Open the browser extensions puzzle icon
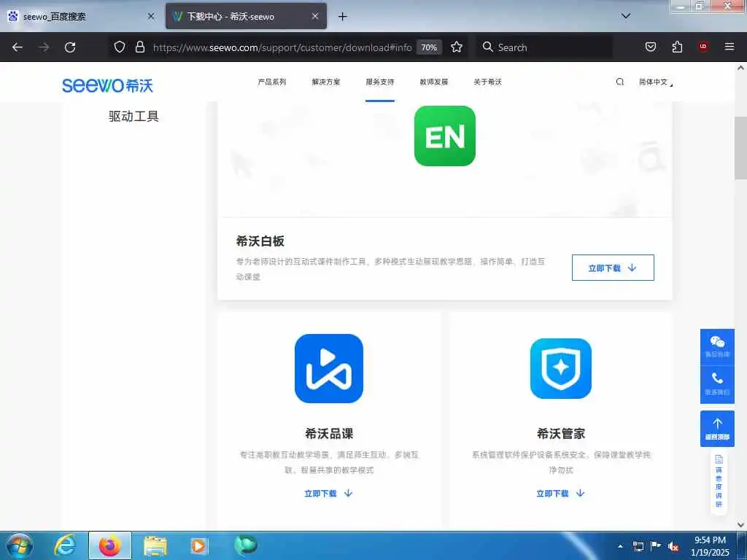 pyautogui.click(x=677, y=47)
